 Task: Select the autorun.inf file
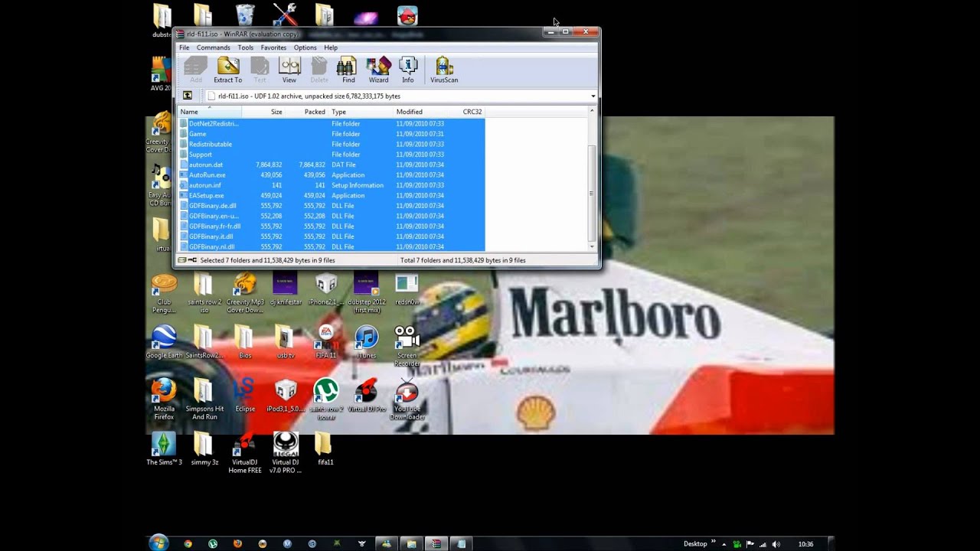tap(332, 185)
